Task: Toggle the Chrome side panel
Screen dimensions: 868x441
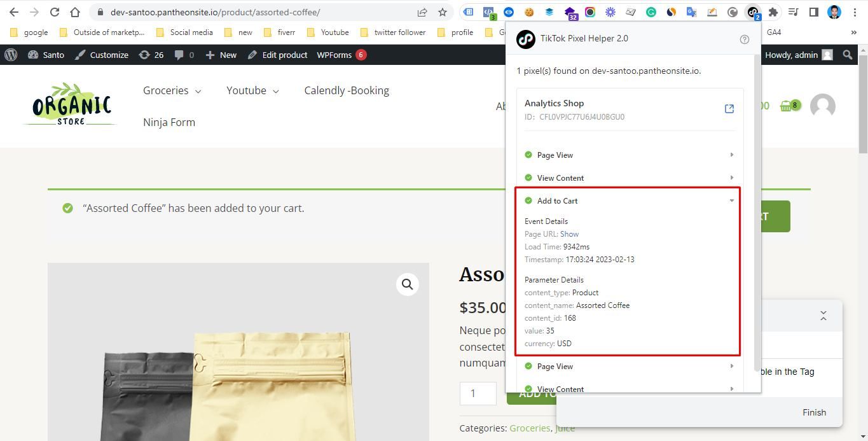Action: coord(813,12)
